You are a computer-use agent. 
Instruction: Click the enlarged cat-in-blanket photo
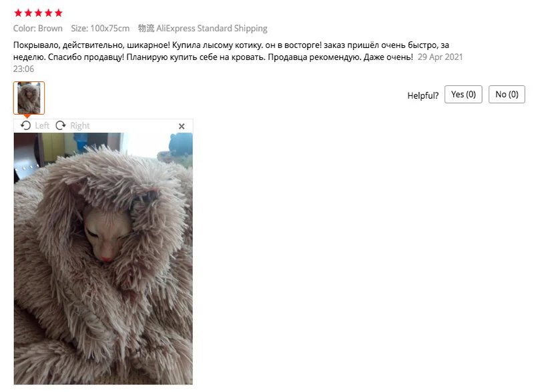(103, 259)
